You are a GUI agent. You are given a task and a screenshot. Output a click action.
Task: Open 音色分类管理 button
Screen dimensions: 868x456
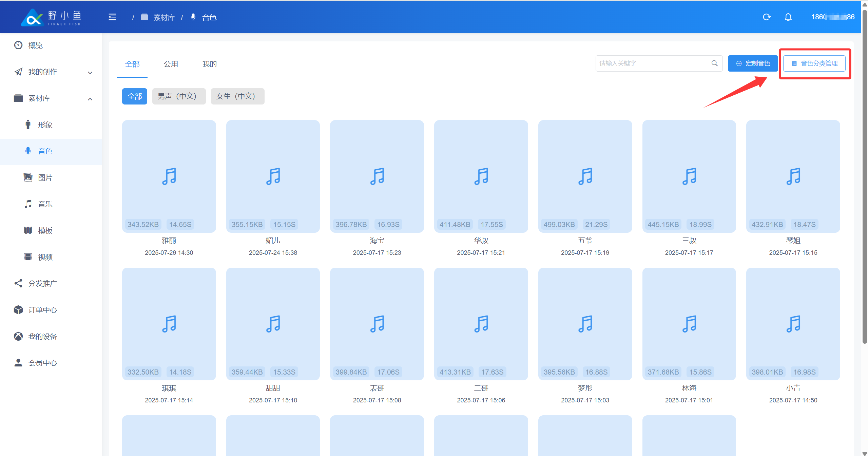pyautogui.click(x=814, y=63)
